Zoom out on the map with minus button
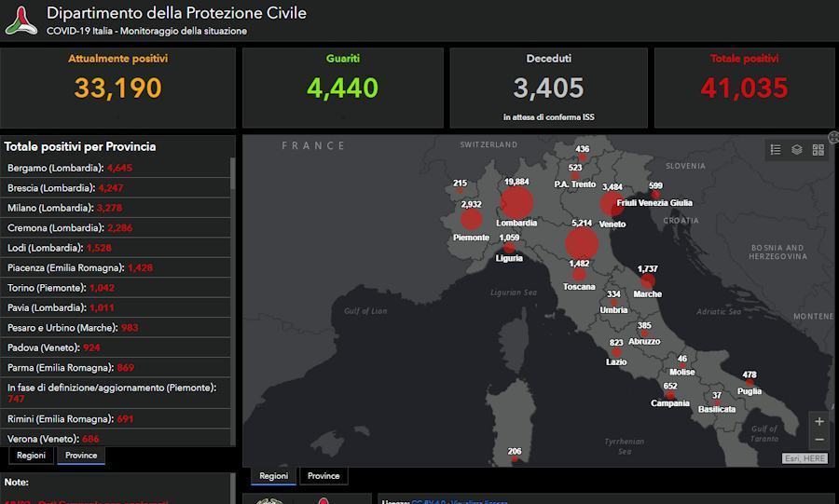 coord(819,440)
